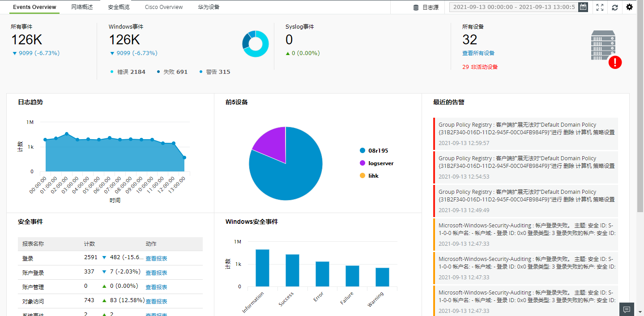This screenshot has width=644, height=316.
Task: Click the log source database icon
Action: click(x=416, y=7)
